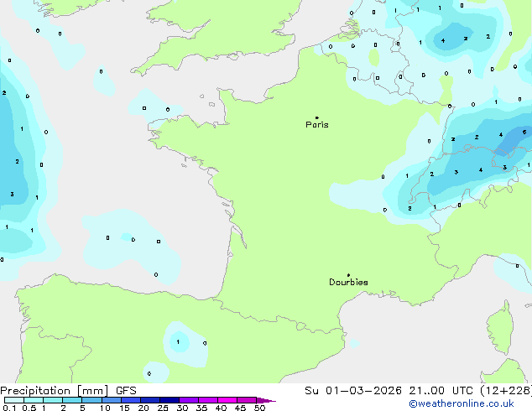Screen dimensions: 532x411
Task: Click the 2 to 5 mm legend swatch
Action: [72, 400]
